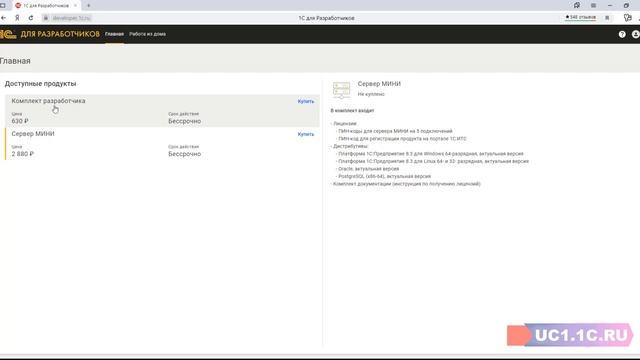Open the browser hamburger menu
This screenshot has height=360, width=640.
(x=593, y=5)
